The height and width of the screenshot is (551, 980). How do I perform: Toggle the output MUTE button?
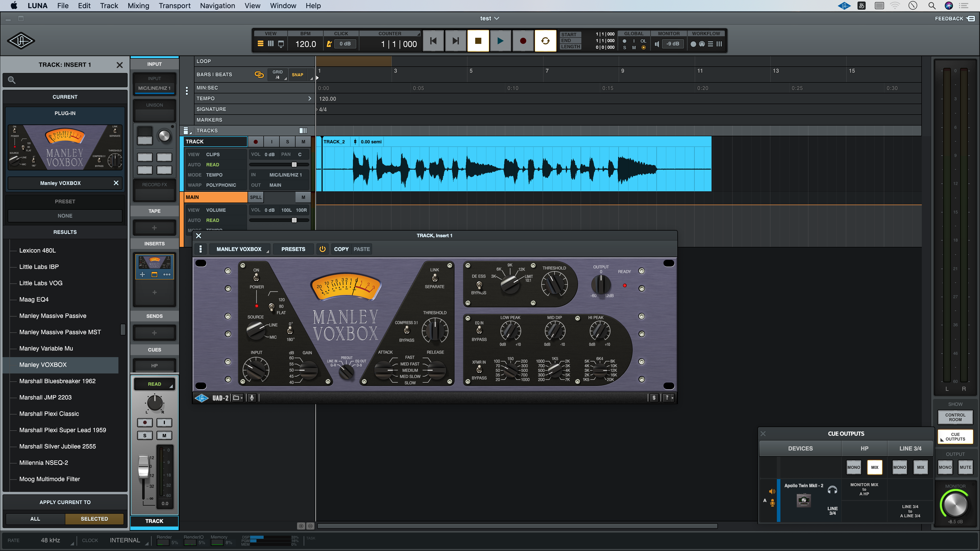[965, 467]
